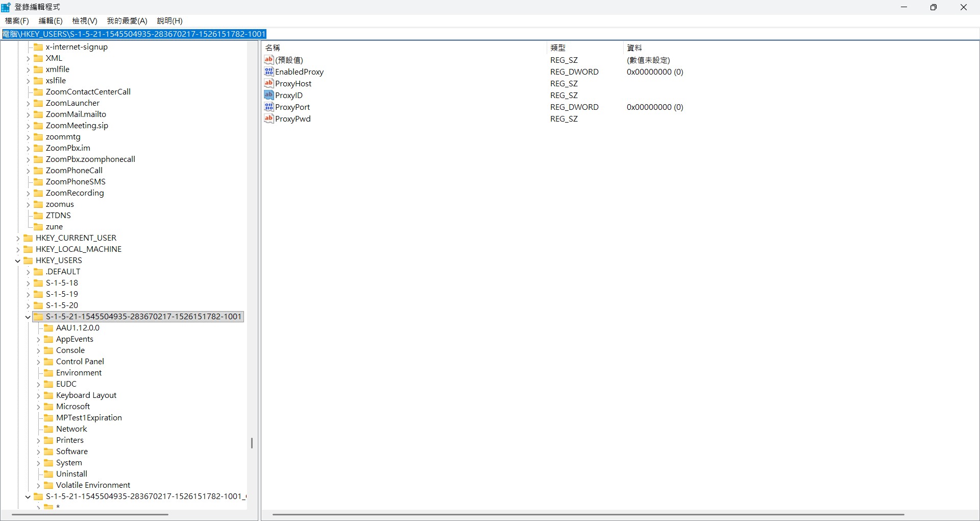This screenshot has height=521, width=980.
Task: Click the HKEY_LOCAL_MACHINE folder icon
Action: pyautogui.click(x=28, y=249)
